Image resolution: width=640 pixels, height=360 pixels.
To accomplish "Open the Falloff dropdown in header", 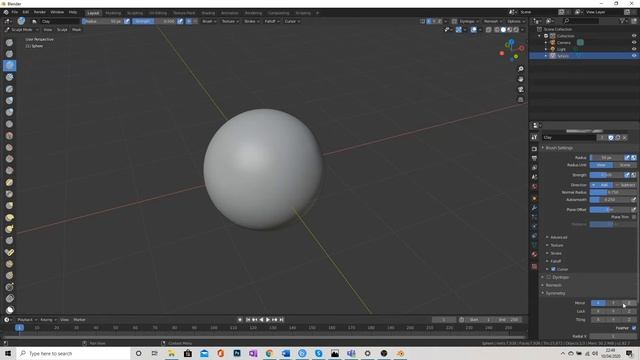I will (x=271, y=21).
